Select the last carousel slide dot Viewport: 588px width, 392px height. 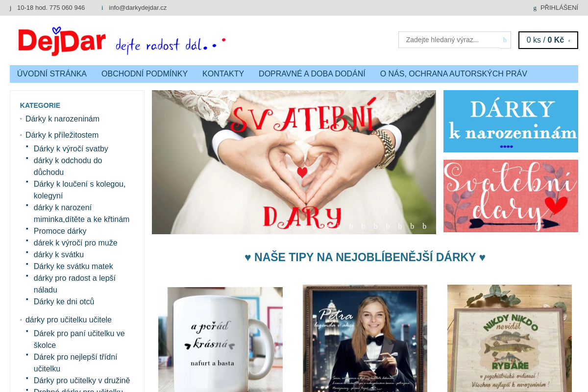424,226
